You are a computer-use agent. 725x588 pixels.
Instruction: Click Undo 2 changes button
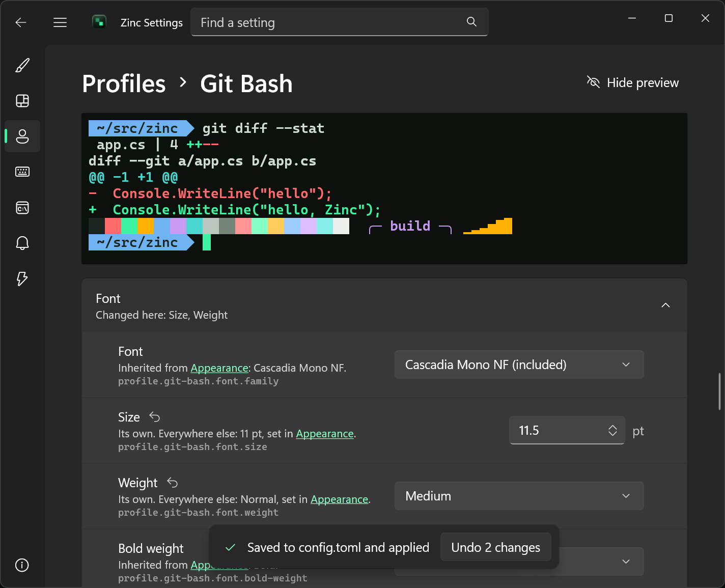496,547
